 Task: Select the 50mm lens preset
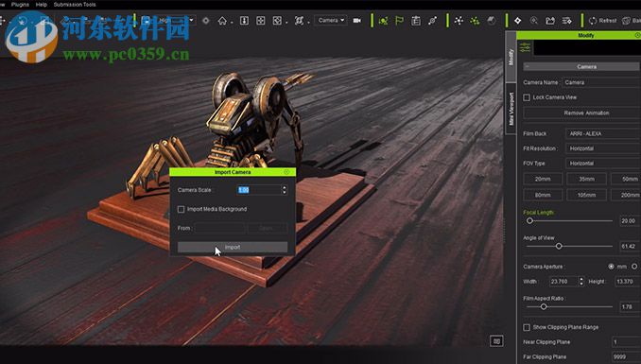[x=626, y=179]
